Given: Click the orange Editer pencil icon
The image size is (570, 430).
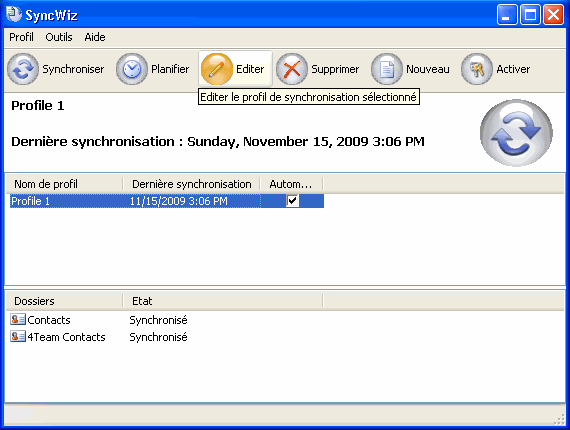Looking at the screenshot, I should [217, 69].
